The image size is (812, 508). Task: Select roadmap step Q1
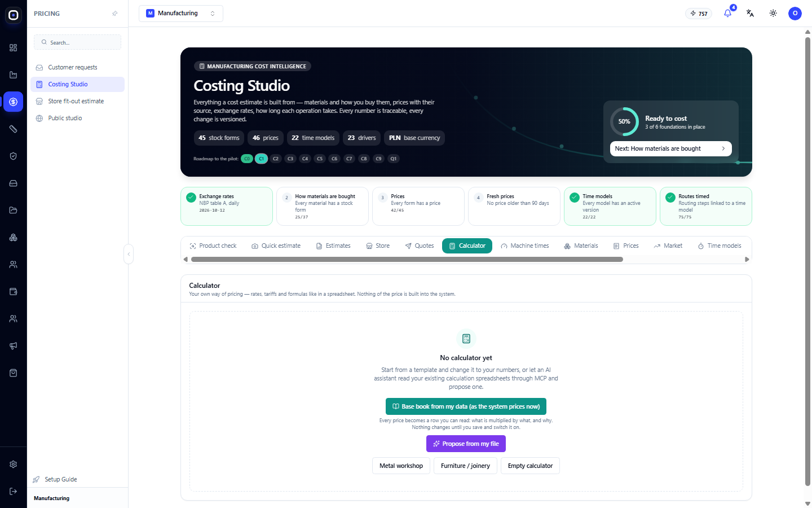394,159
